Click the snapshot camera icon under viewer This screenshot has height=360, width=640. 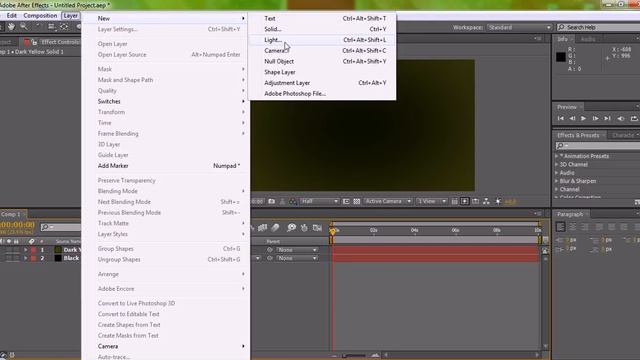point(271,201)
